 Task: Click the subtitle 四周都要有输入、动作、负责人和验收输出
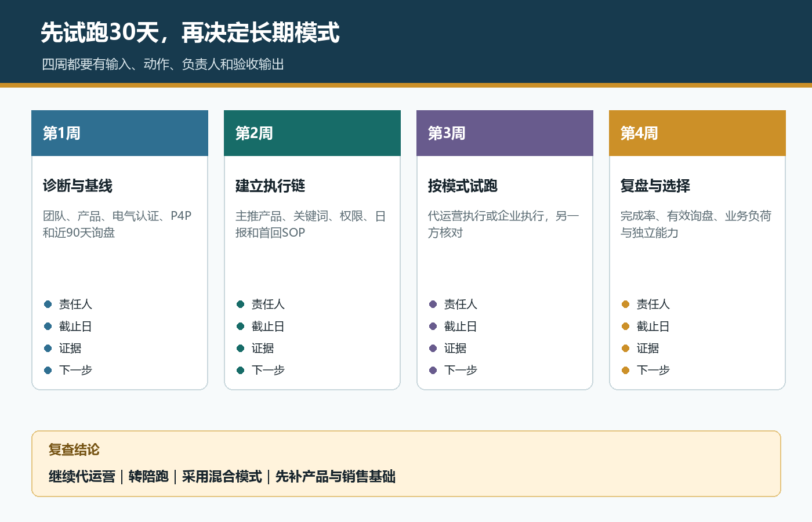click(163, 64)
